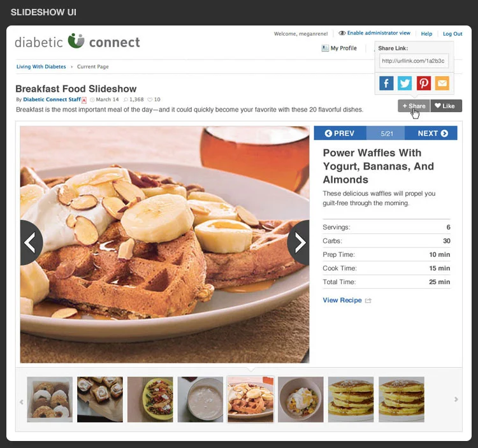This screenshot has height=448, width=478.
Task: Click the Diabetic Connect logo
Action: [x=77, y=42]
